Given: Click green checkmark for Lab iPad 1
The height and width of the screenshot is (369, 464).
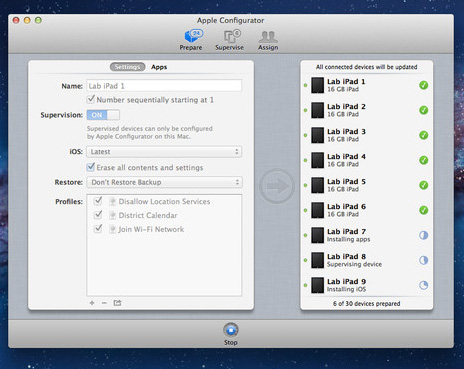Looking at the screenshot, I should tap(423, 85).
